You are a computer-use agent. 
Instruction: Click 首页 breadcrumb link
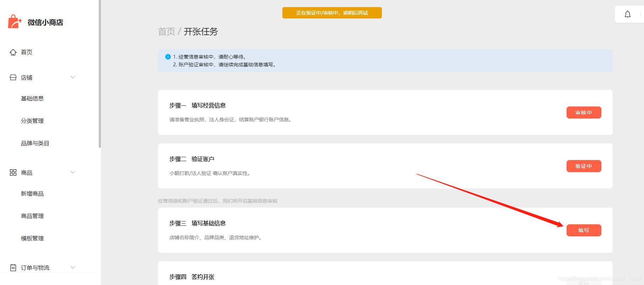pyautogui.click(x=166, y=32)
